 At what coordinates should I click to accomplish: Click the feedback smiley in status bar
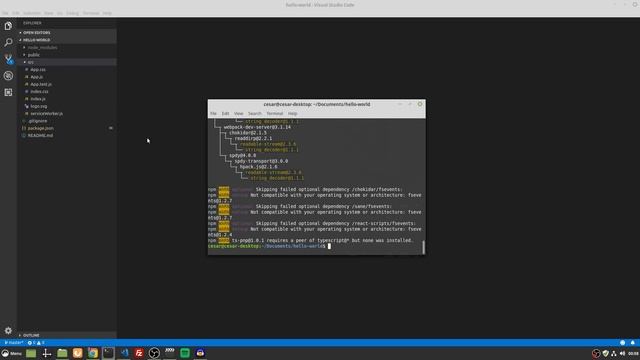click(622, 343)
